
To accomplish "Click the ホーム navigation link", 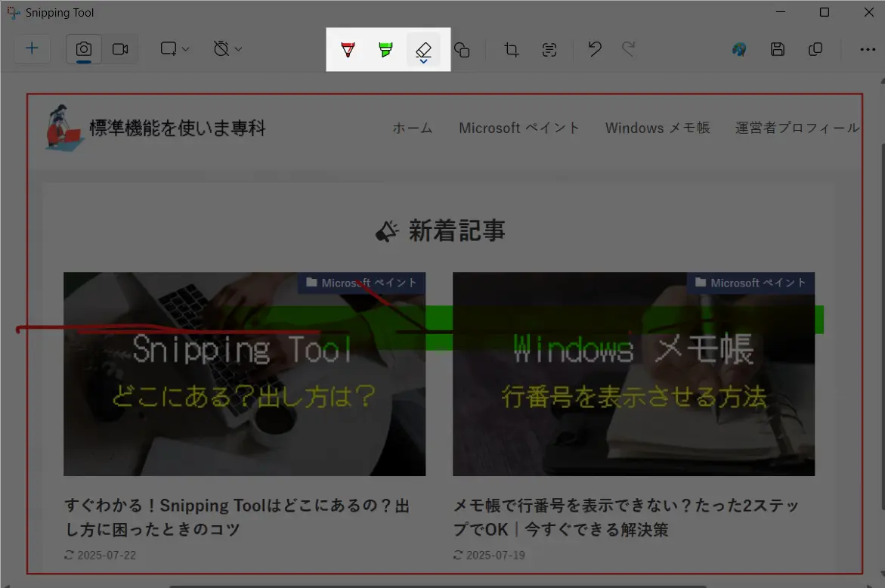I will tap(413, 128).
